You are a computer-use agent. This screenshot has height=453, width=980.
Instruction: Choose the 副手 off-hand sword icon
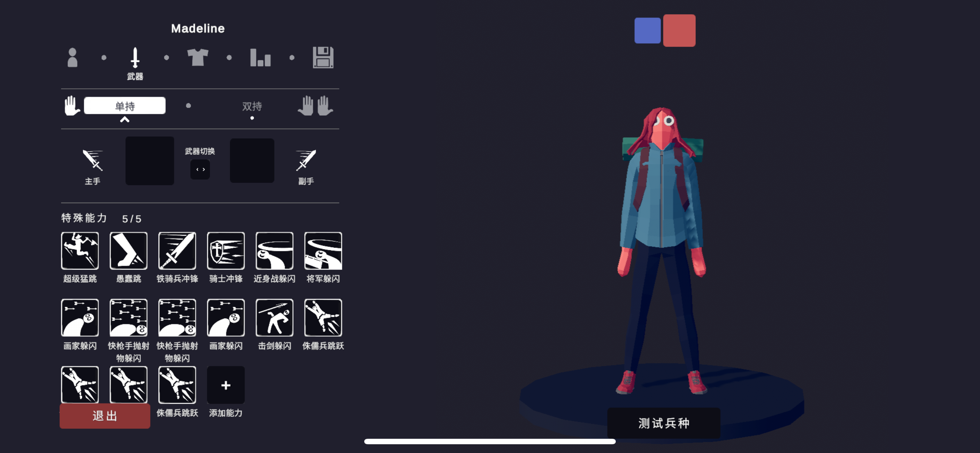306,160
